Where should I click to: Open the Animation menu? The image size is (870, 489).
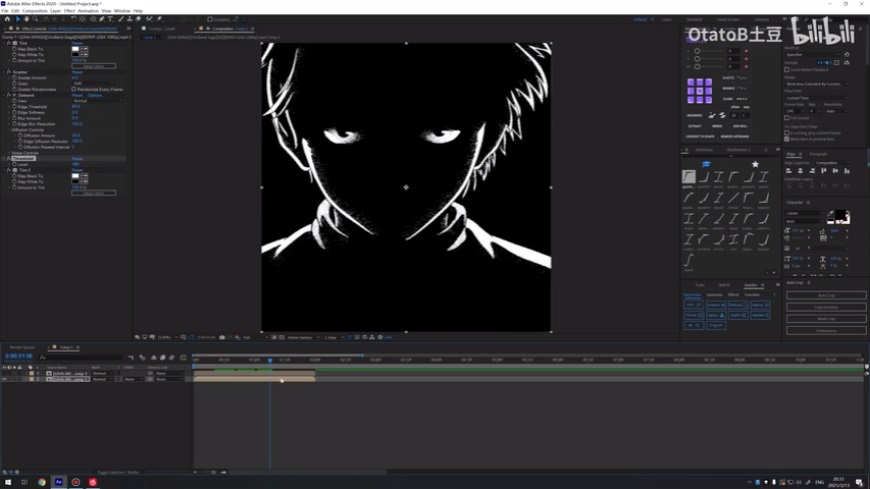pos(88,11)
